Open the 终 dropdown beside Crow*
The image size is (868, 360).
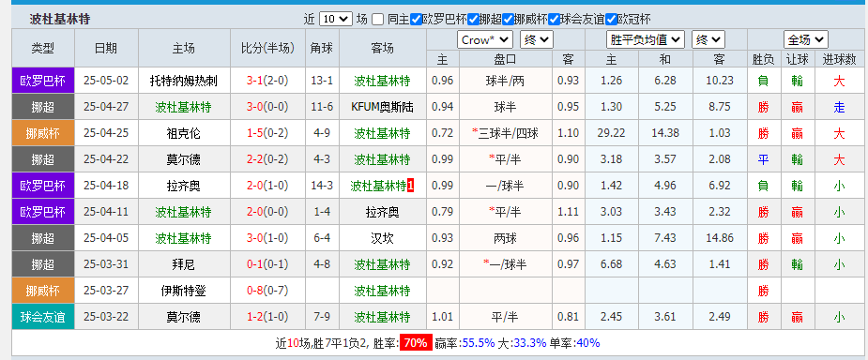(x=537, y=39)
